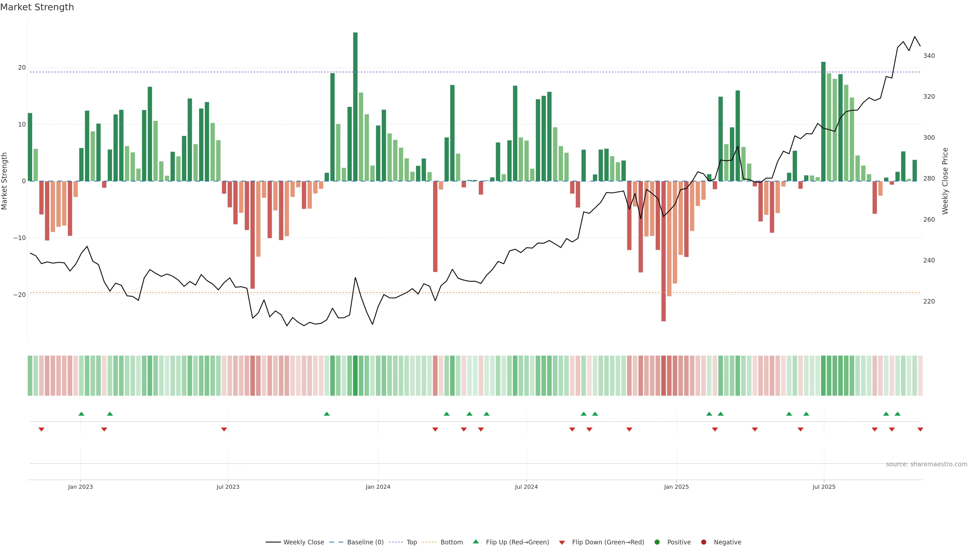The height and width of the screenshot is (551, 980).
Task: Click the Jul 2025 x-axis label
Action: click(x=824, y=487)
